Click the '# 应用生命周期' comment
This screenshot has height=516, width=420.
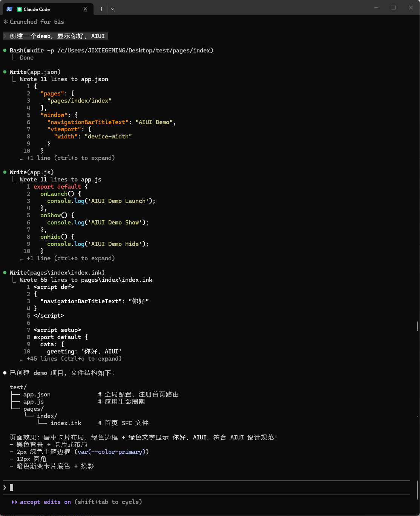(x=121, y=402)
